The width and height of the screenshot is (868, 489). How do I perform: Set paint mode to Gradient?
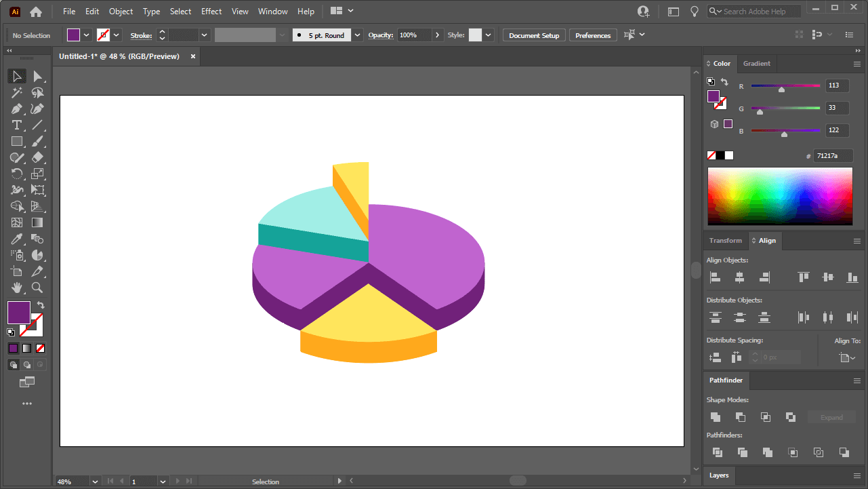[27, 348]
